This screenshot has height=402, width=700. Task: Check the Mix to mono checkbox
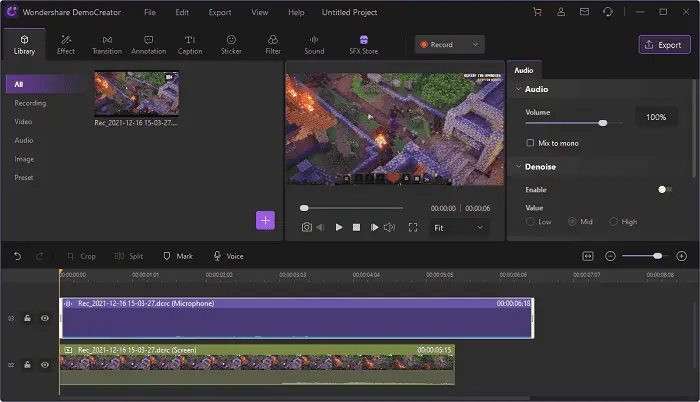530,143
